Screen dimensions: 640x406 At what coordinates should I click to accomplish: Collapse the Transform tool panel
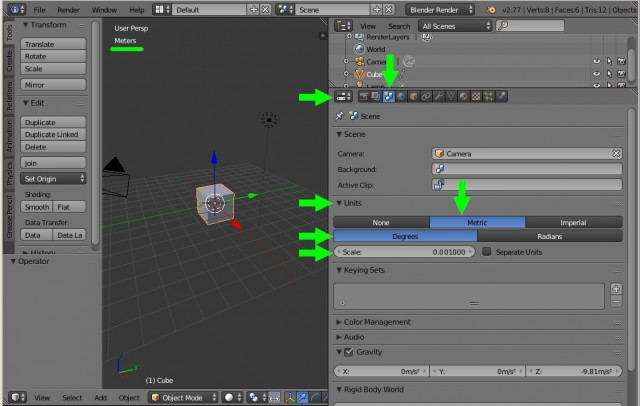click(x=26, y=25)
